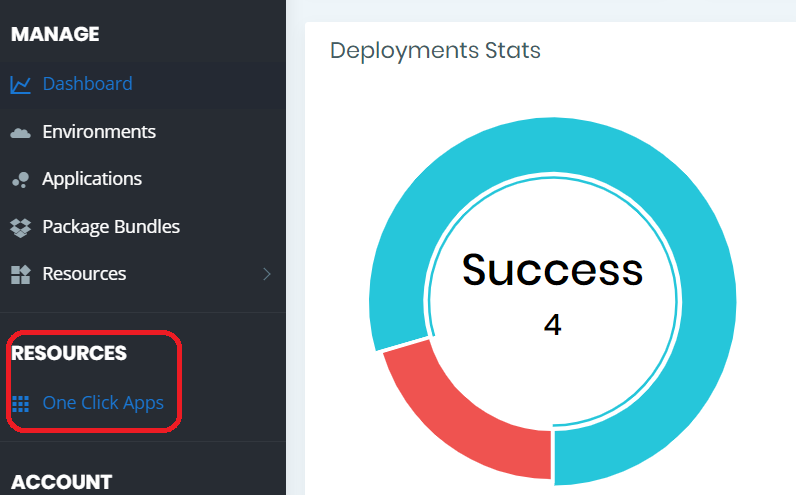Click the Success label inside the chart
Viewport: 796px width, 495px height.
click(x=552, y=270)
